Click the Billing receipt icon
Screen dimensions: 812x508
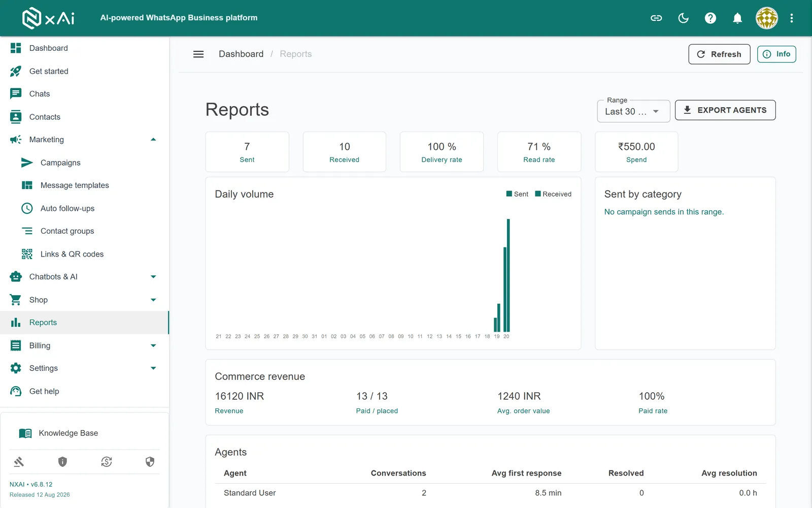pyautogui.click(x=16, y=345)
